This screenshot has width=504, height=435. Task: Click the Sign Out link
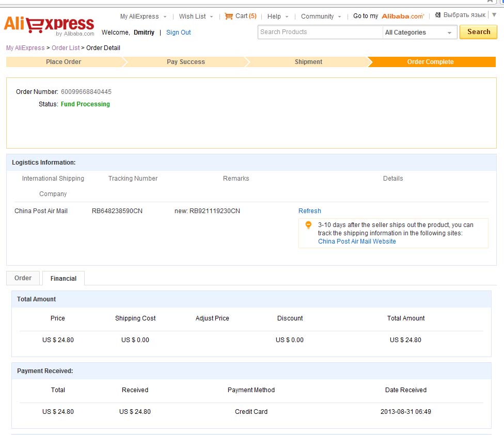click(x=179, y=33)
